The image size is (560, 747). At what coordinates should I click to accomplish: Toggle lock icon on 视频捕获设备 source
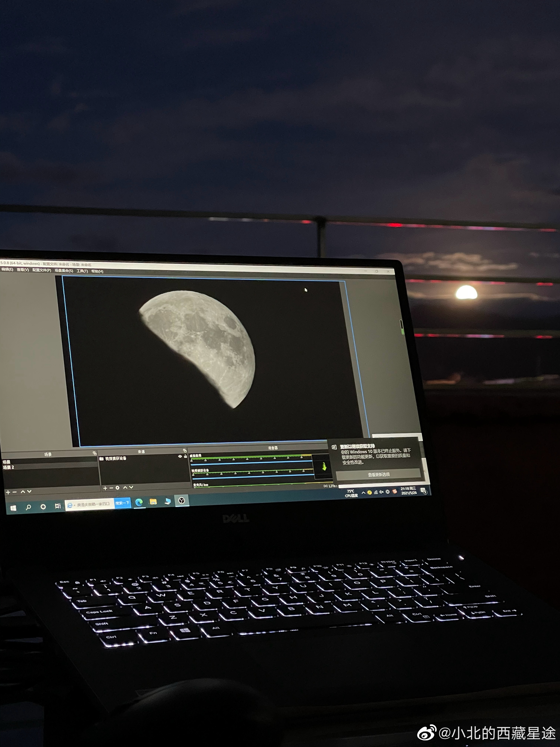pos(185,456)
